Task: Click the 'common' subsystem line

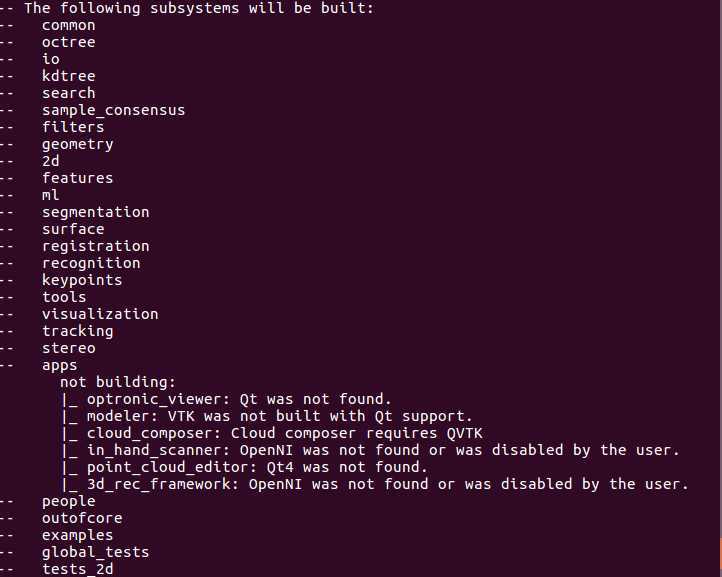Action: tap(68, 25)
